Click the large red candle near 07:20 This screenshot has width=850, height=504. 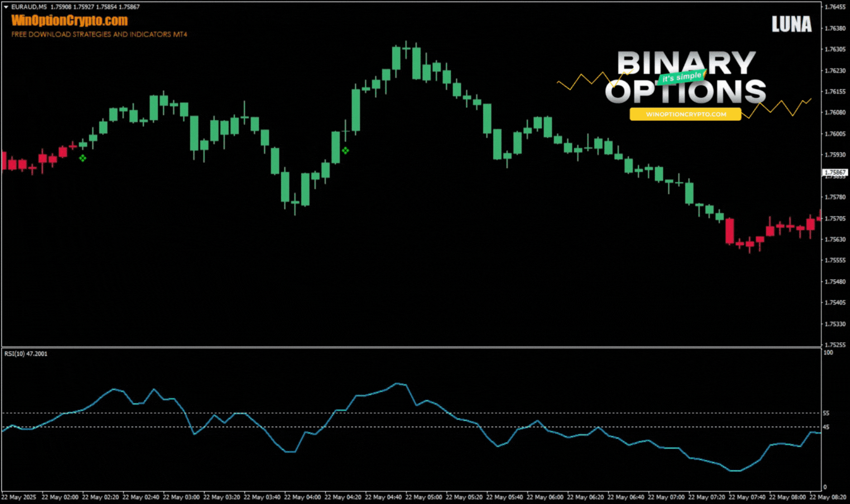(x=730, y=231)
